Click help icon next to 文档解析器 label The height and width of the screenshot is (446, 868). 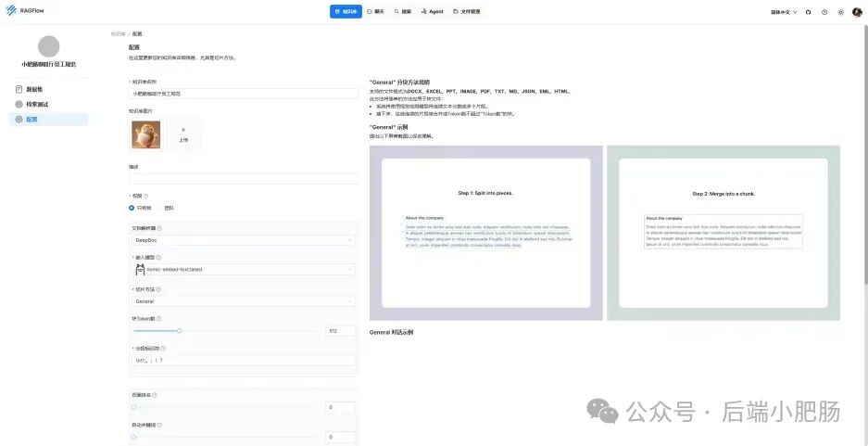click(159, 228)
